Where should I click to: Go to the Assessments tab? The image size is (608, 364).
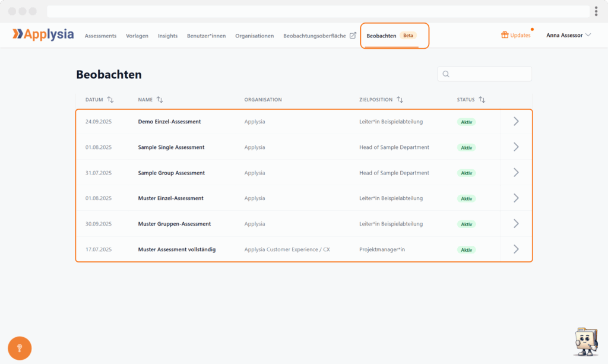click(x=100, y=36)
